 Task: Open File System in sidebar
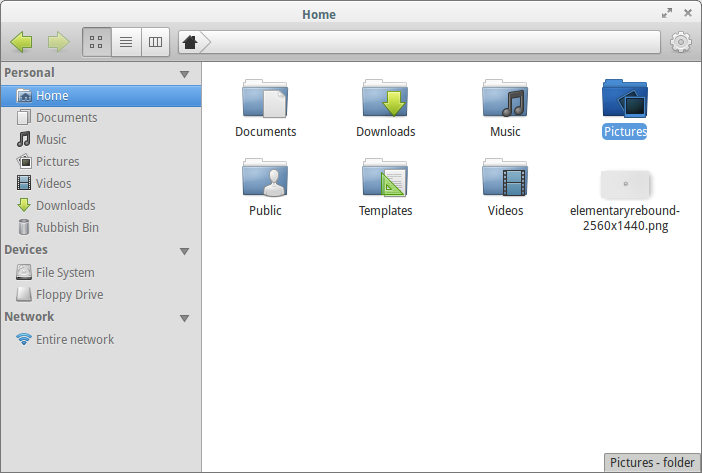coord(65,273)
